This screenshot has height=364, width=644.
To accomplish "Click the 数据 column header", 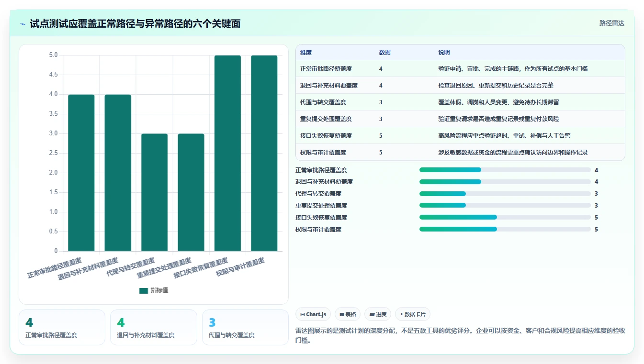I will pyautogui.click(x=385, y=52).
